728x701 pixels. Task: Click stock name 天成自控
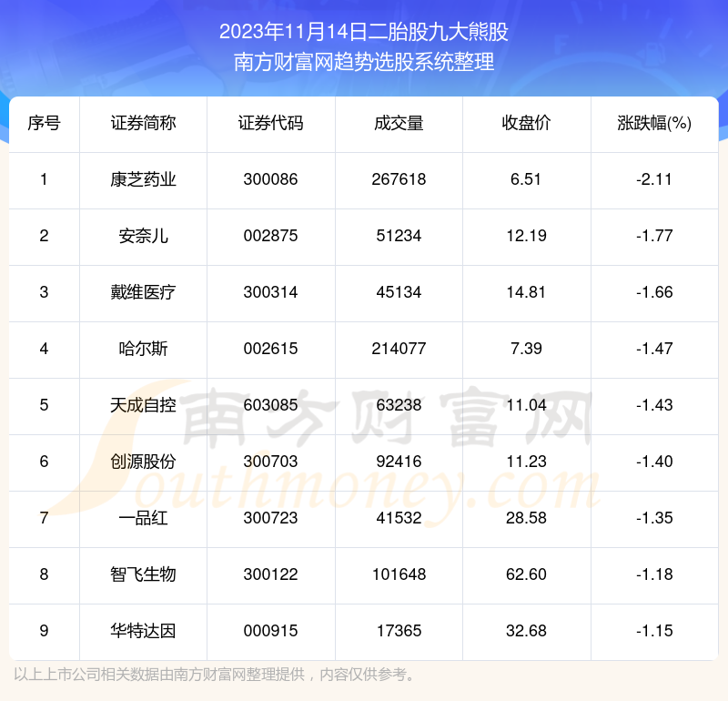click(143, 405)
